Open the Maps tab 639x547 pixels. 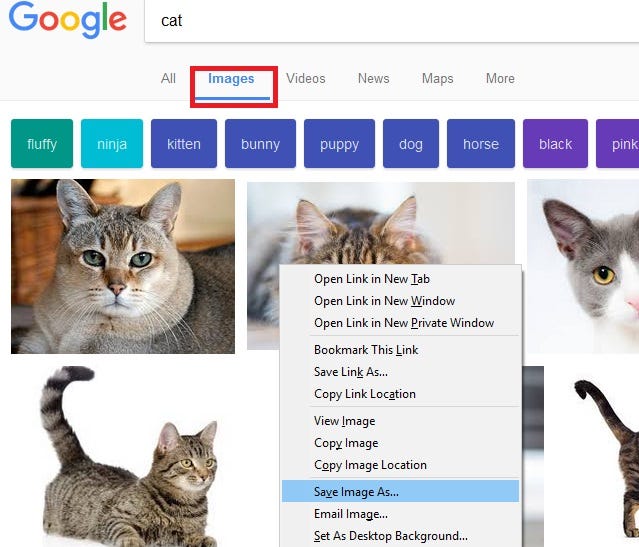pos(438,78)
